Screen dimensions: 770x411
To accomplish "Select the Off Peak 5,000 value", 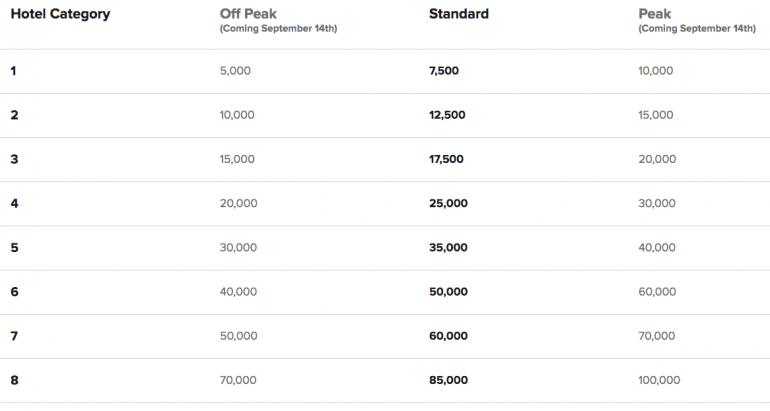I will [x=236, y=71].
